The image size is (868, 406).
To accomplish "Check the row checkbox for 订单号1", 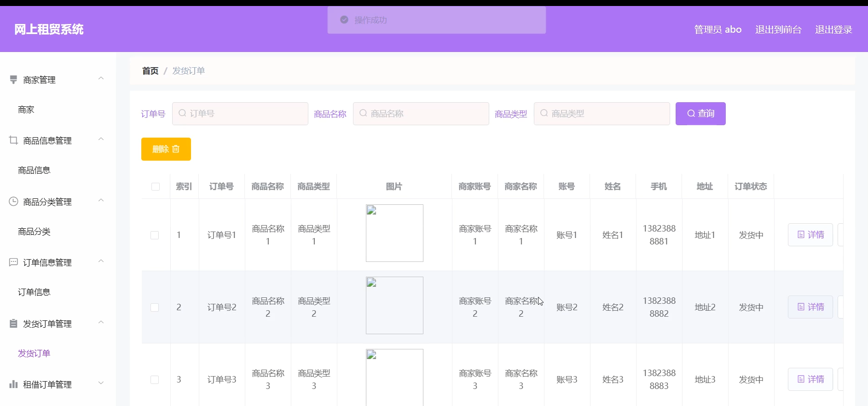I will click(x=155, y=235).
